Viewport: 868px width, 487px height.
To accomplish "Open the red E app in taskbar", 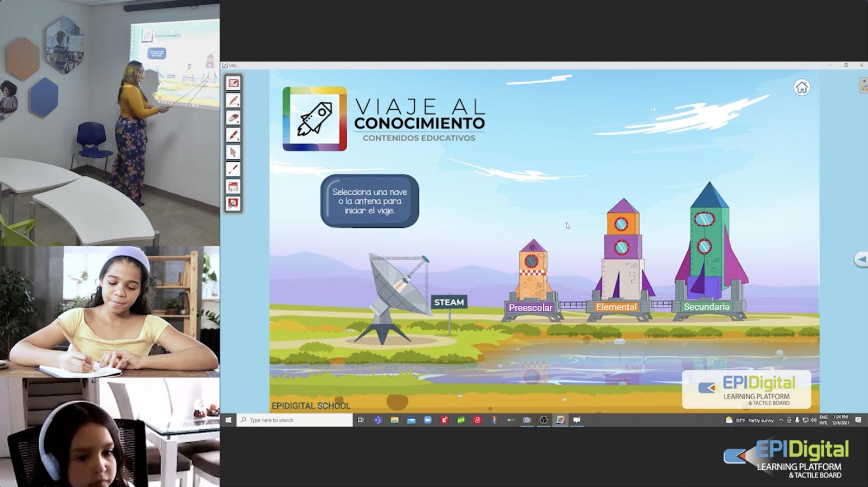I will (x=444, y=420).
